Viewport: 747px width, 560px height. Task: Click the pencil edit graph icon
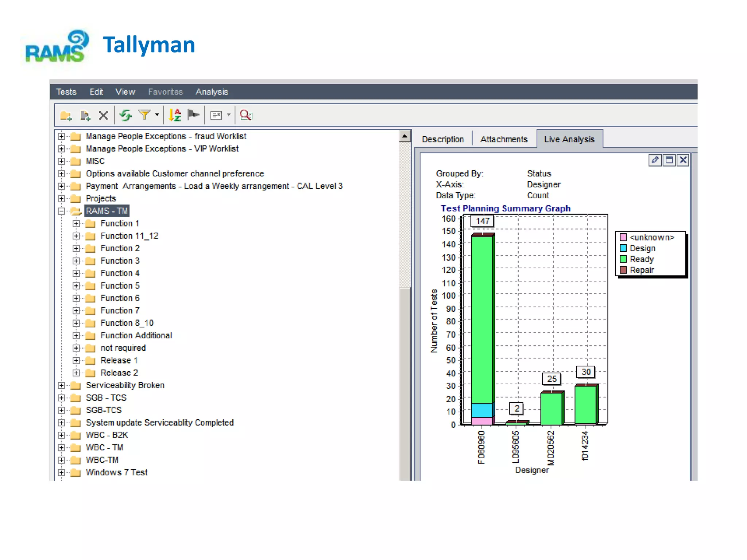coord(655,160)
